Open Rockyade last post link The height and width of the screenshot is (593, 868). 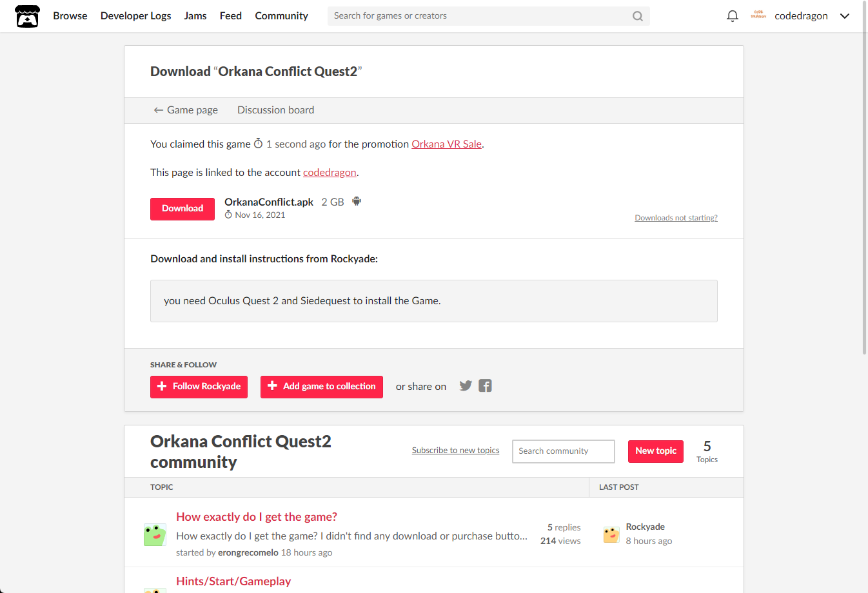tap(645, 527)
